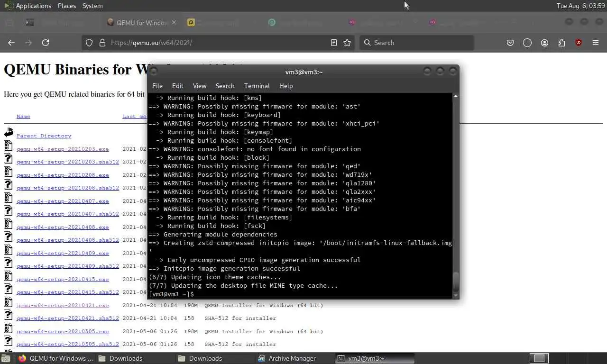This screenshot has height=364, width=607.
Task: Open the window menu icon on terminal titlebar
Action: click(154, 72)
